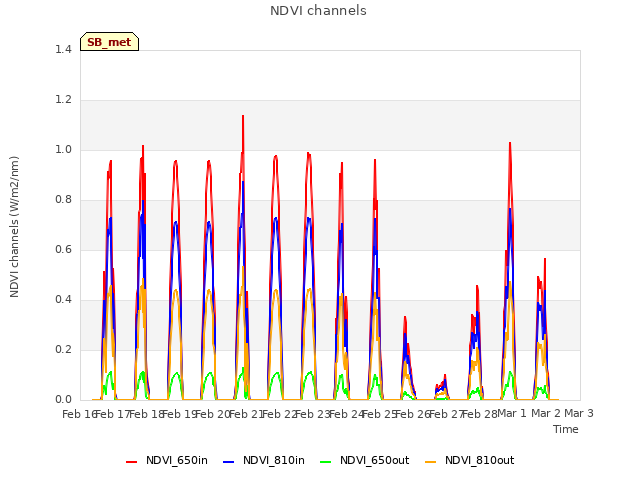Click the 'Time' x-axis label
640x480 pixels.
point(566,429)
